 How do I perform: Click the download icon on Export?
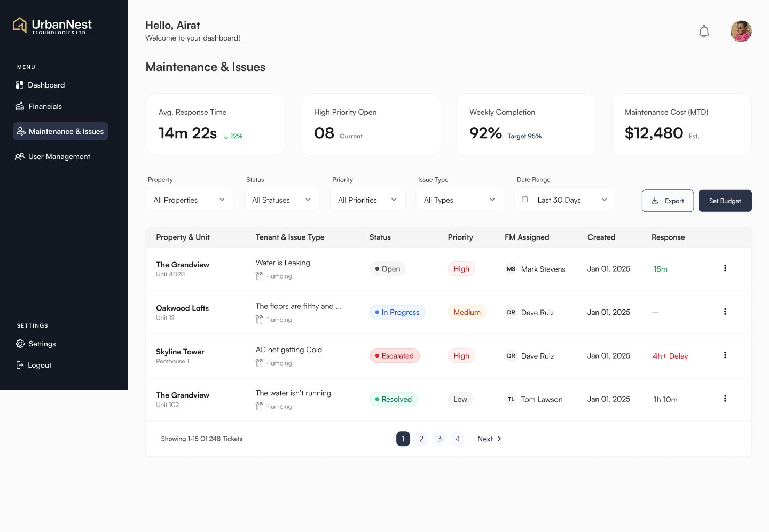655,201
